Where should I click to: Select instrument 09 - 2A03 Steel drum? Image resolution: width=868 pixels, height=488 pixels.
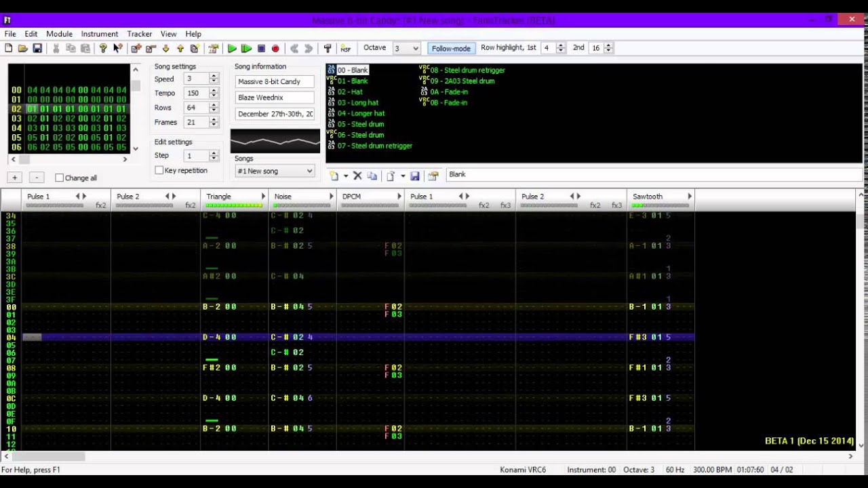pyautogui.click(x=462, y=81)
